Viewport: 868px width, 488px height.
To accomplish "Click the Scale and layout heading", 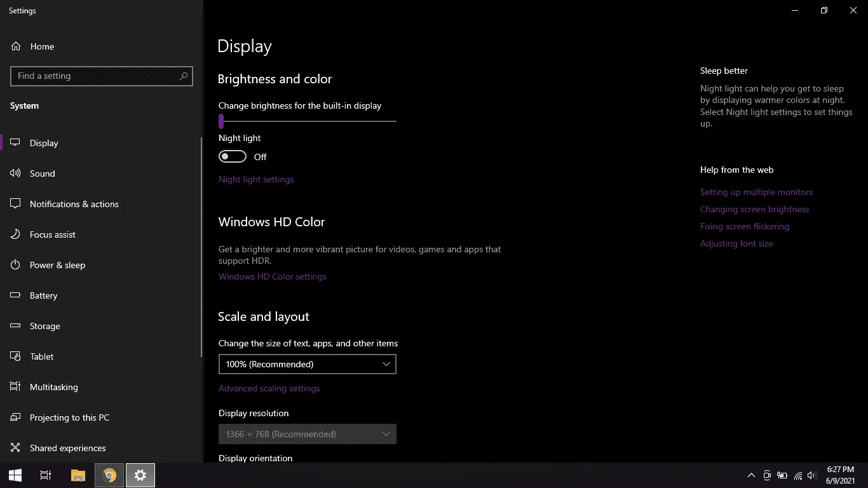I will pyautogui.click(x=264, y=316).
